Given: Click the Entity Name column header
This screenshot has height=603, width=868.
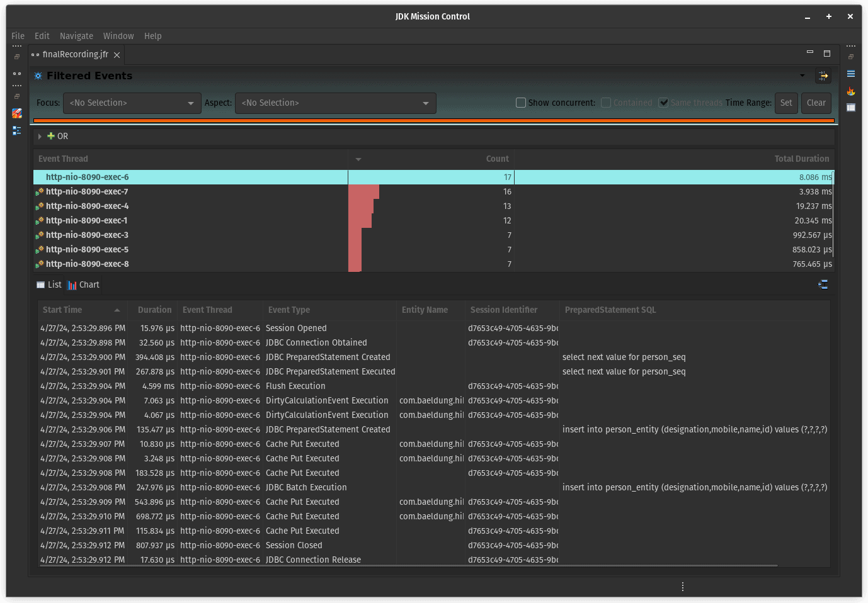Looking at the screenshot, I should tap(431, 310).
